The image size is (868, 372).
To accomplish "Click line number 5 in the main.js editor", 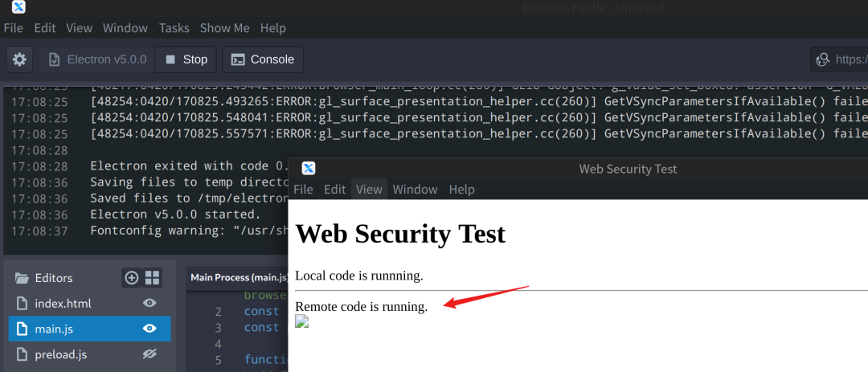I will [x=218, y=361].
